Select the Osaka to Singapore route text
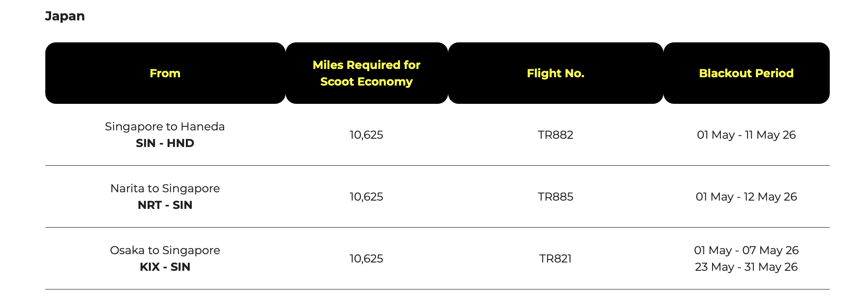Image resolution: width=868 pixels, height=304 pixels. pos(165,250)
